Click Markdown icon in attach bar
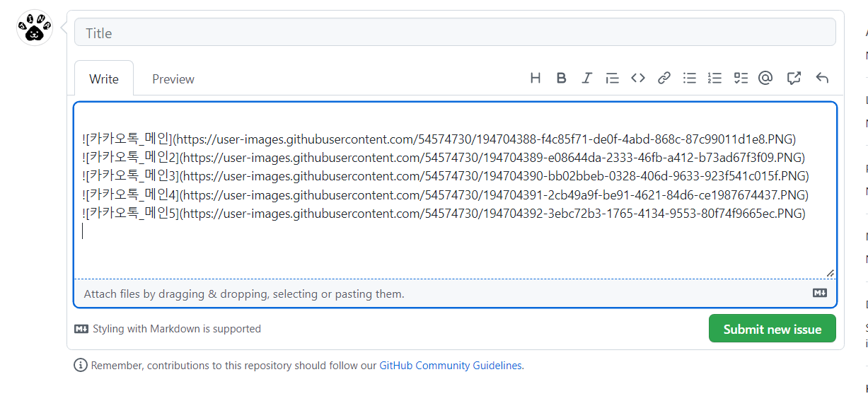 point(820,293)
